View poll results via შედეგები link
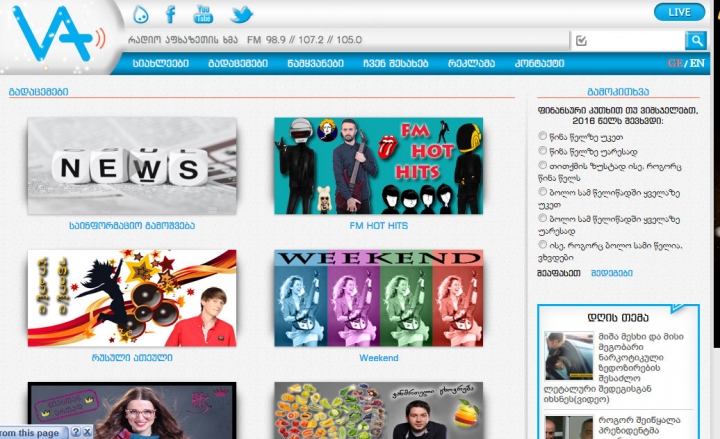This screenshot has width=720, height=439. (x=611, y=273)
